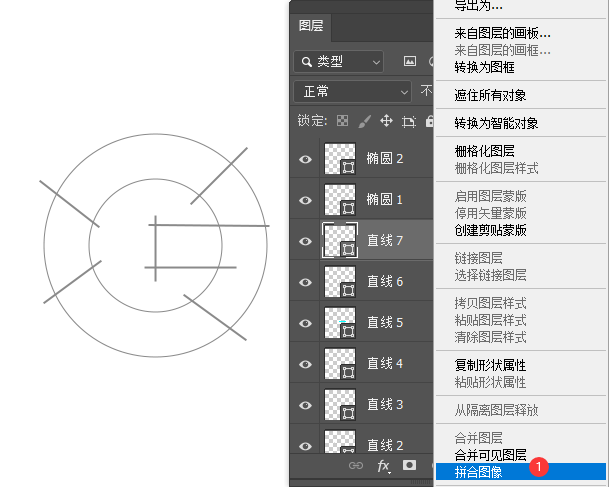Choose 创建剪贴蒙版 menu item

click(x=491, y=230)
